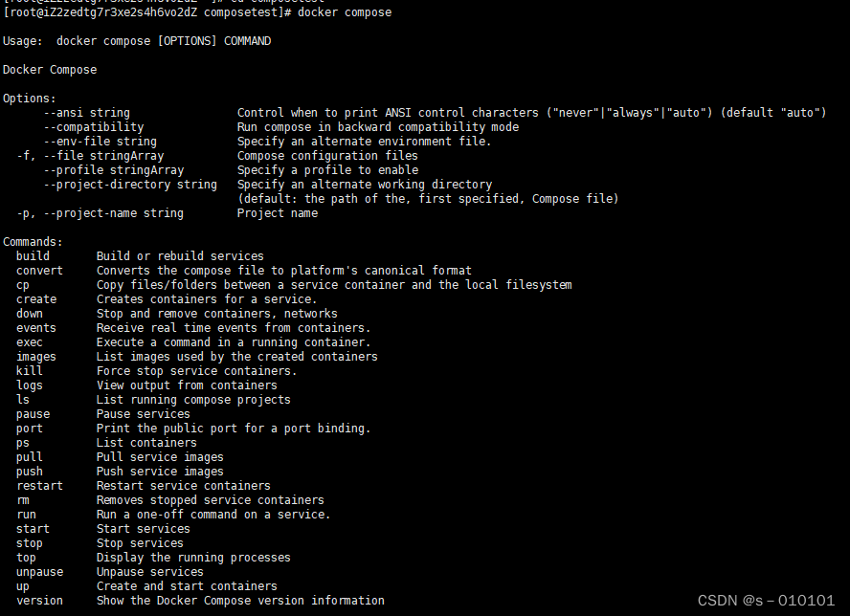Select the 'convert' command in the list

tap(39, 271)
